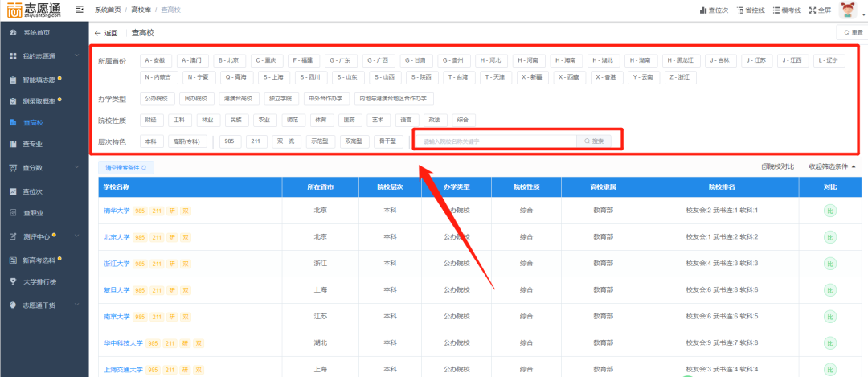Go to 系统首页 breadcrumb
Viewport: 868px width, 377px height.
108,10
